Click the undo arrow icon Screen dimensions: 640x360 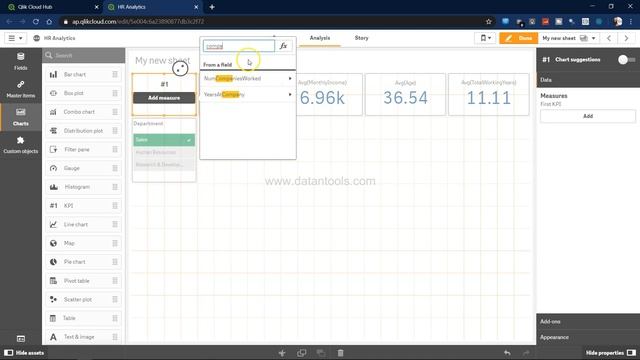pos(507,353)
